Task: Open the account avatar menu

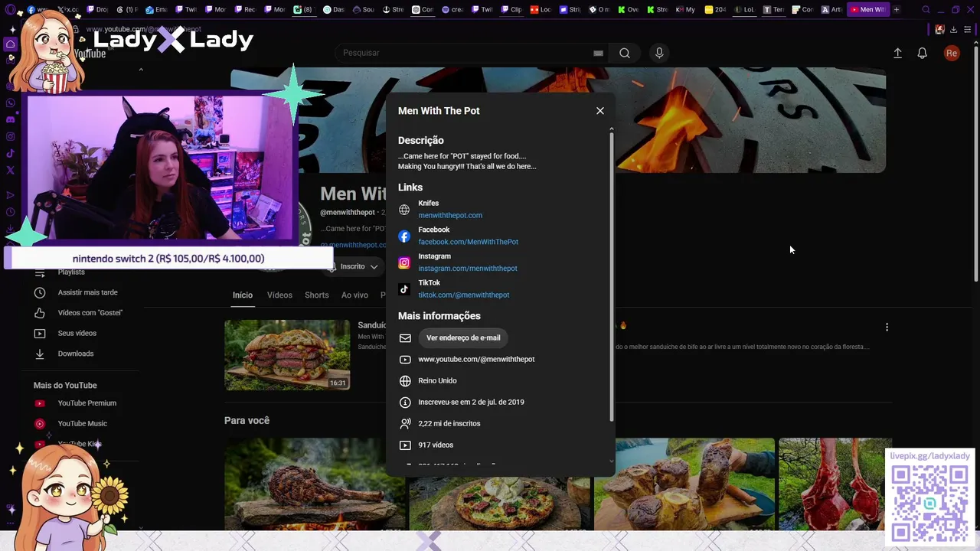Action: point(952,53)
